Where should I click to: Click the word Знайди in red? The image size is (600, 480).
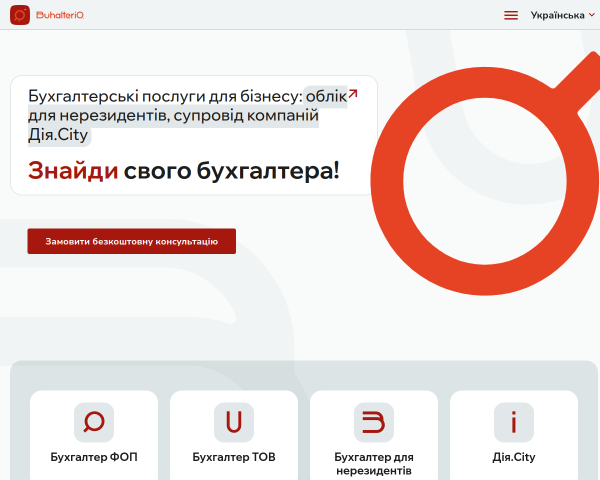point(73,170)
